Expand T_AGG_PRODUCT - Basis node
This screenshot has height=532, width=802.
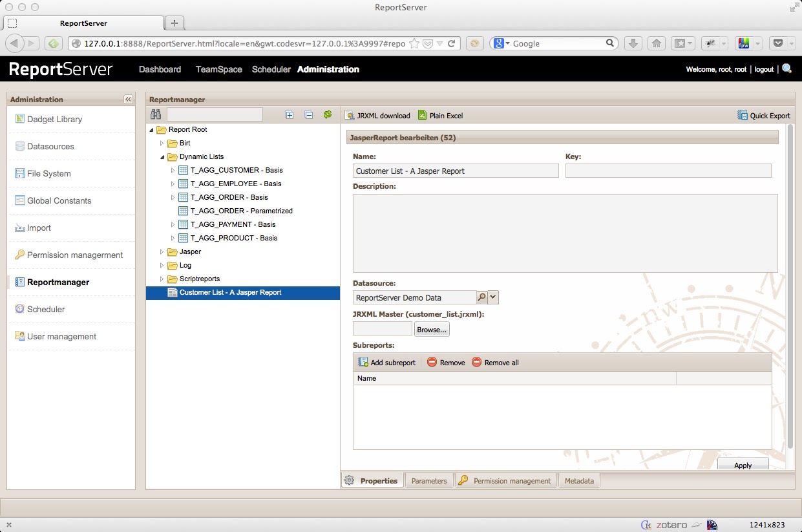click(173, 239)
